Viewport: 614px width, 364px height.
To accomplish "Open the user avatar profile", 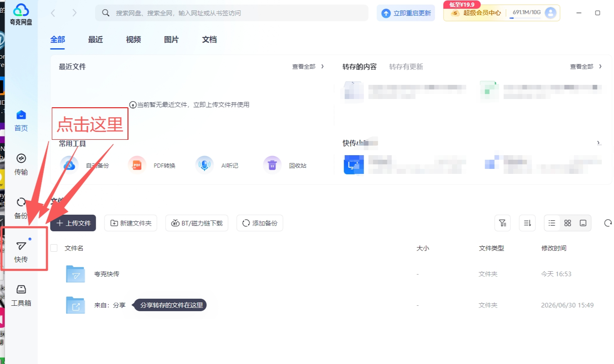I will click(x=550, y=13).
